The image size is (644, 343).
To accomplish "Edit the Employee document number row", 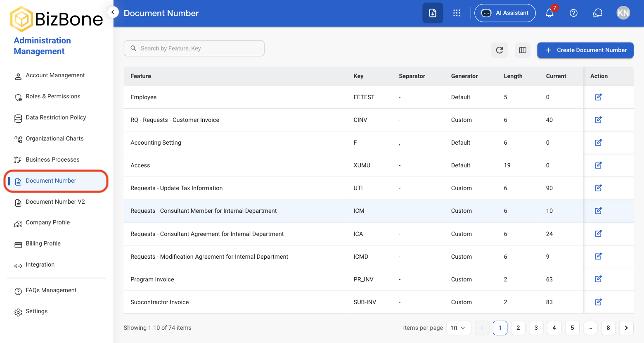I will [598, 97].
